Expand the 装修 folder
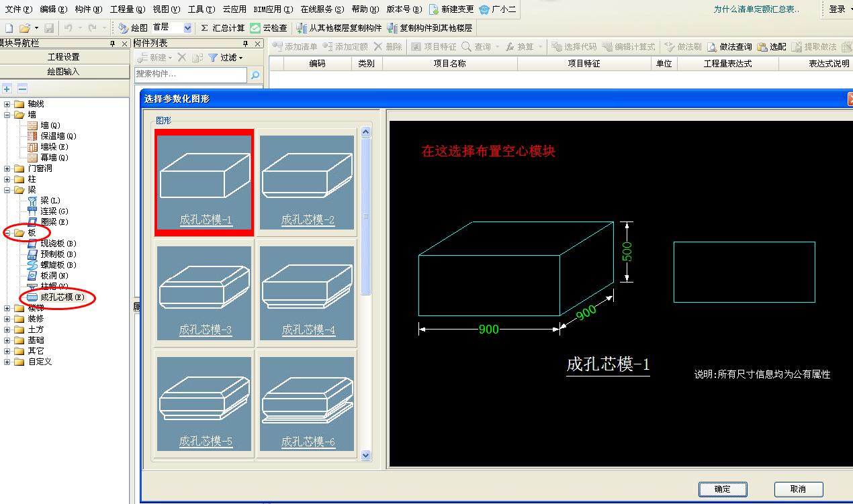Image resolution: width=853 pixels, height=504 pixels. (7, 319)
